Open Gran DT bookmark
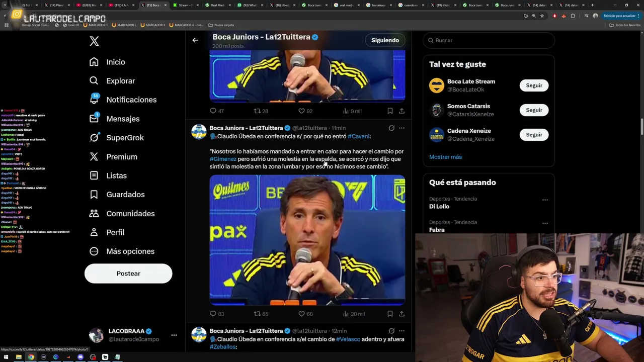The image size is (644, 362). (x=70, y=25)
